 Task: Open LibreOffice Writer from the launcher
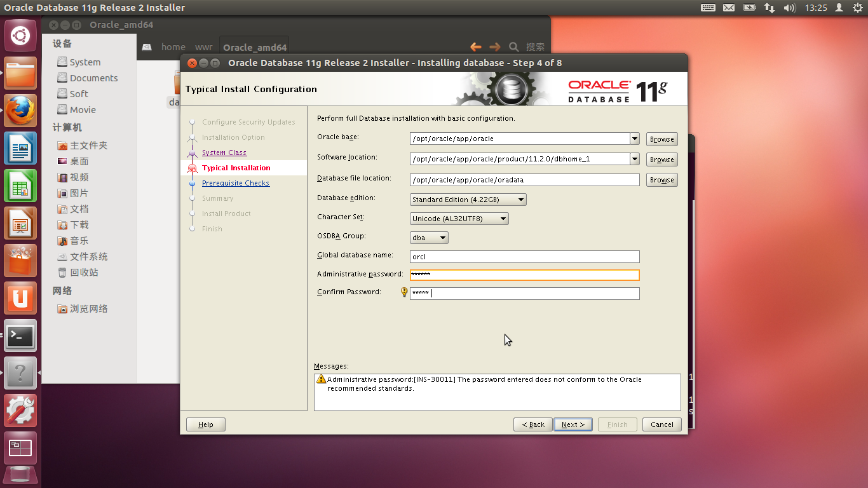[x=20, y=148]
